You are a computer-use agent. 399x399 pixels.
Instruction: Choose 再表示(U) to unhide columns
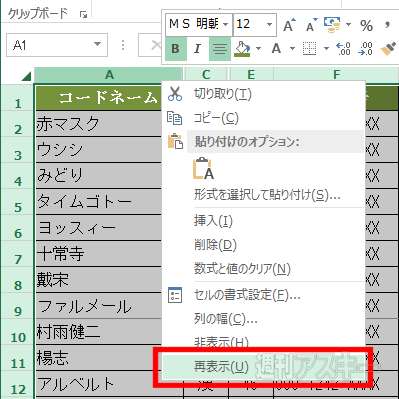[263, 367]
